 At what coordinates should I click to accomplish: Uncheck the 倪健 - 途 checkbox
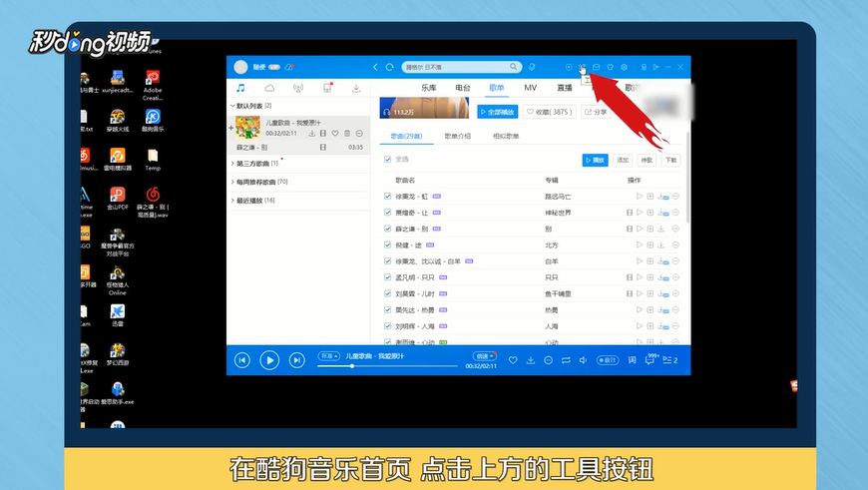pos(387,245)
